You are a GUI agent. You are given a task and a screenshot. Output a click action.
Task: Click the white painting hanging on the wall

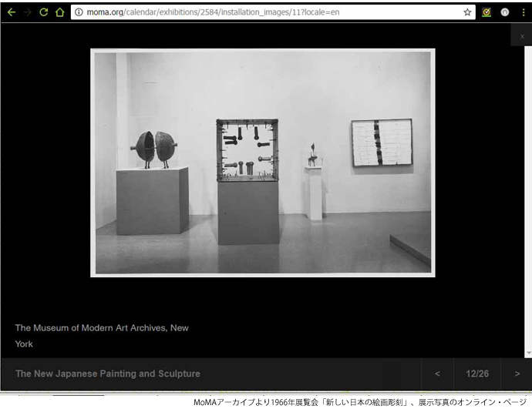[x=381, y=142]
